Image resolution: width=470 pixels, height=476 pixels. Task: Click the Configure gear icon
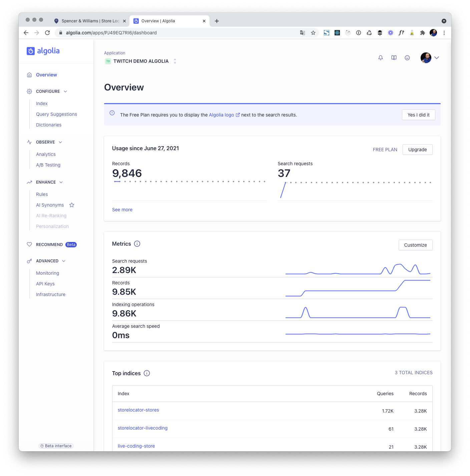click(x=29, y=91)
